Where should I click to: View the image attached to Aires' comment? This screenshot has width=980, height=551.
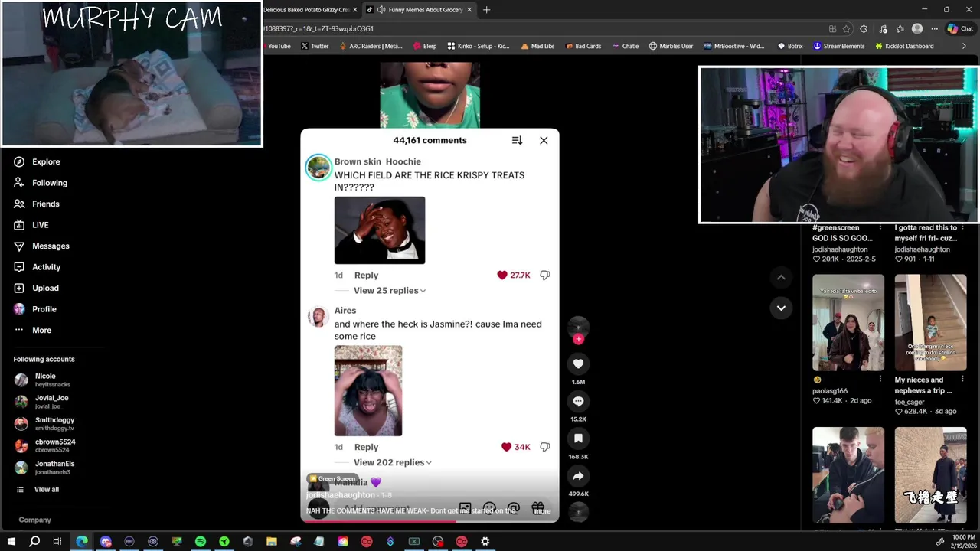[368, 391]
